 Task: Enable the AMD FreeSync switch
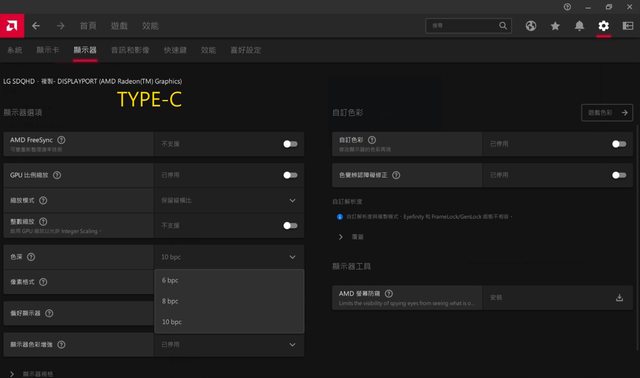290,144
